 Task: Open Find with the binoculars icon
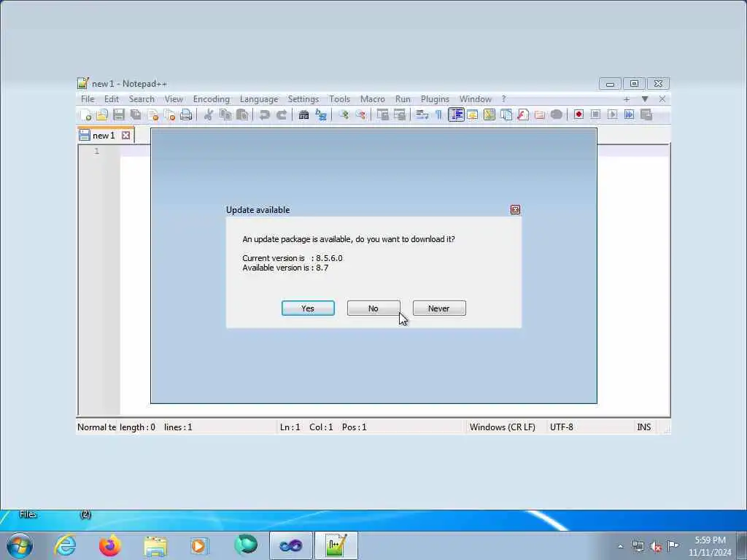coord(304,114)
